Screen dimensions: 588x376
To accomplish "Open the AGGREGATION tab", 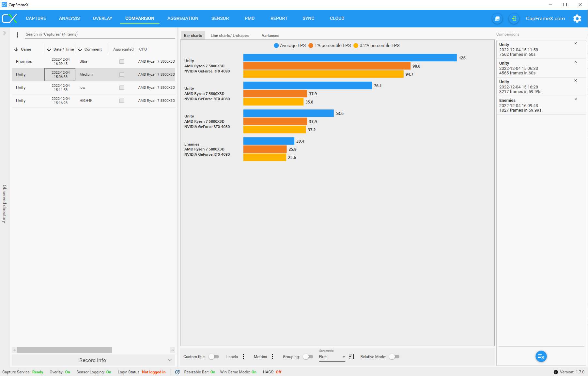I will pyautogui.click(x=183, y=19).
